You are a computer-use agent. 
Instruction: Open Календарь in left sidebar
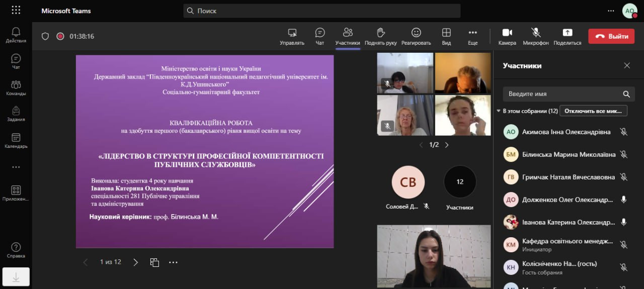tap(16, 140)
